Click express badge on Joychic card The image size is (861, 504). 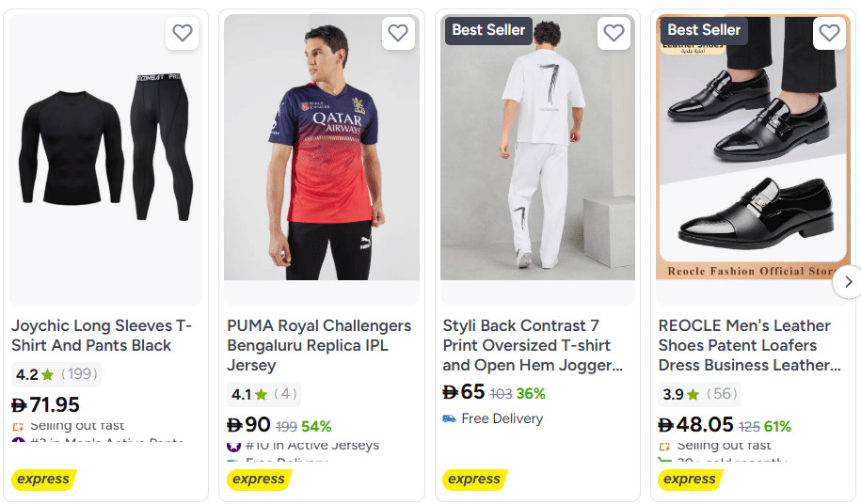(43, 480)
